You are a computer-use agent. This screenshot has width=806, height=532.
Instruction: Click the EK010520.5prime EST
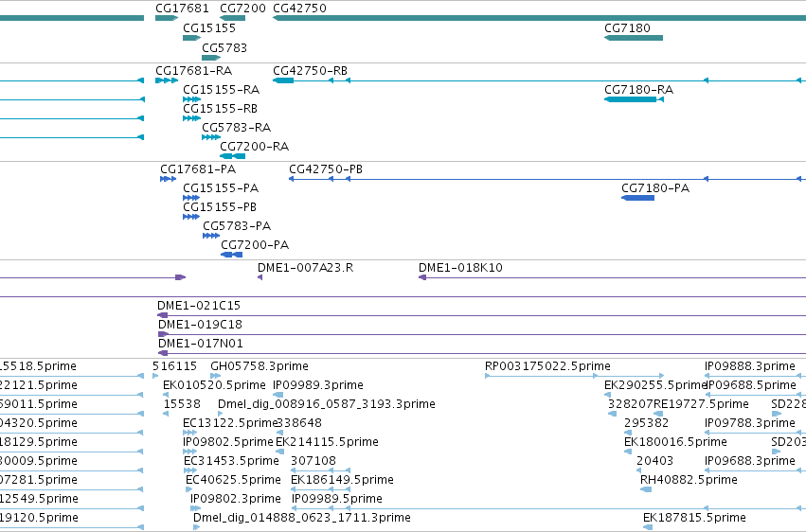[166, 395]
